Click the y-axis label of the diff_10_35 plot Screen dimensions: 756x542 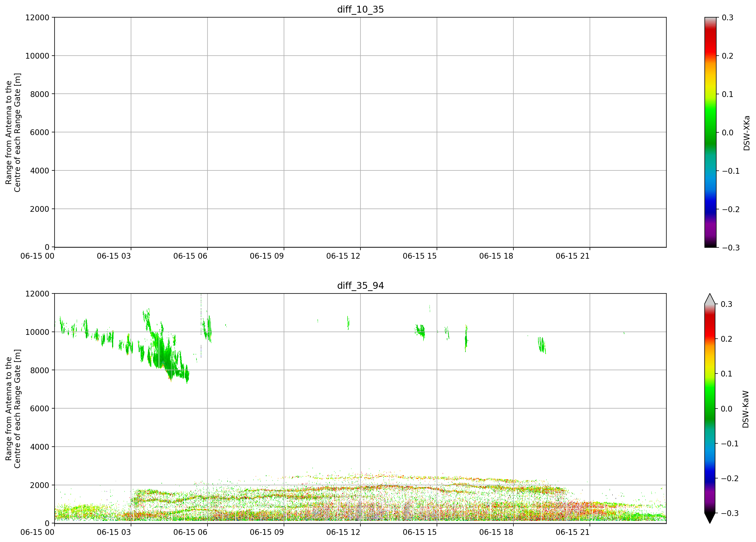[x=13, y=132]
